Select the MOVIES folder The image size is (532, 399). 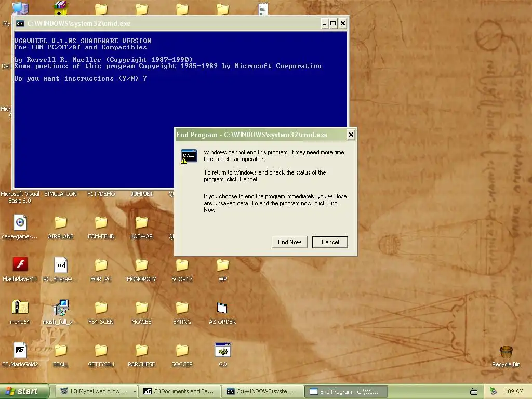pyautogui.click(x=141, y=308)
